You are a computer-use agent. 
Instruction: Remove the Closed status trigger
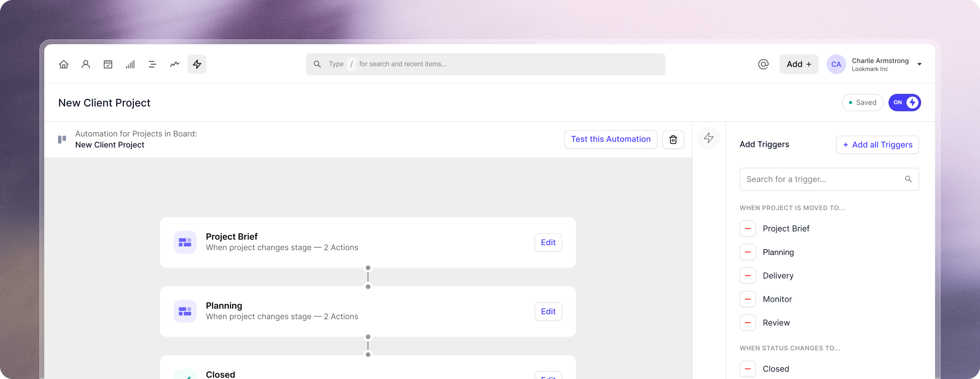(x=747, y=369)
